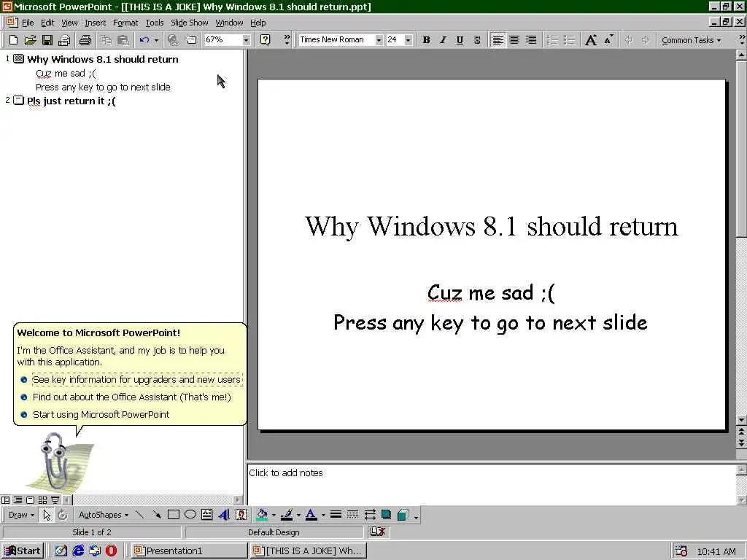Screen dimensions: 747x560
Task: Open the zoom percentage dropdown
Action: (246, 40)
